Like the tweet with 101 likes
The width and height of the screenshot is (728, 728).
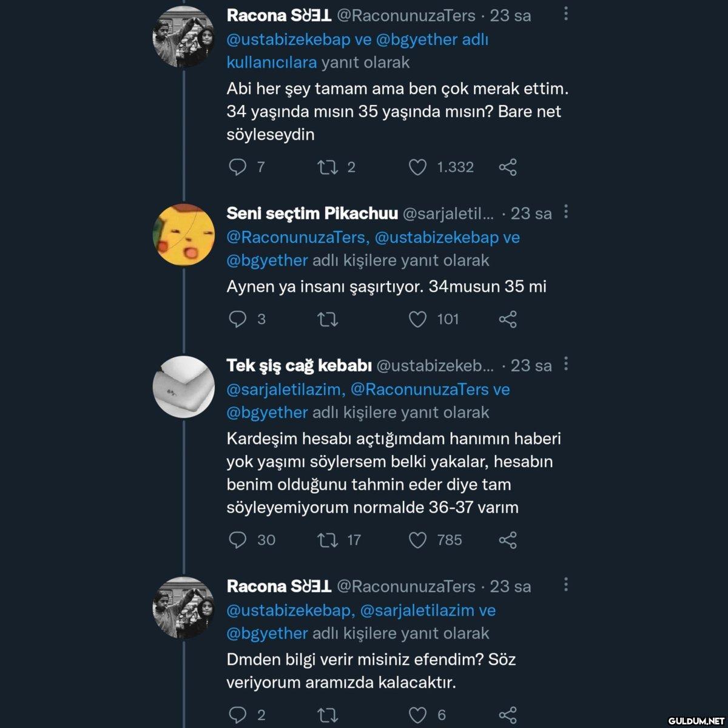(417, 319)
